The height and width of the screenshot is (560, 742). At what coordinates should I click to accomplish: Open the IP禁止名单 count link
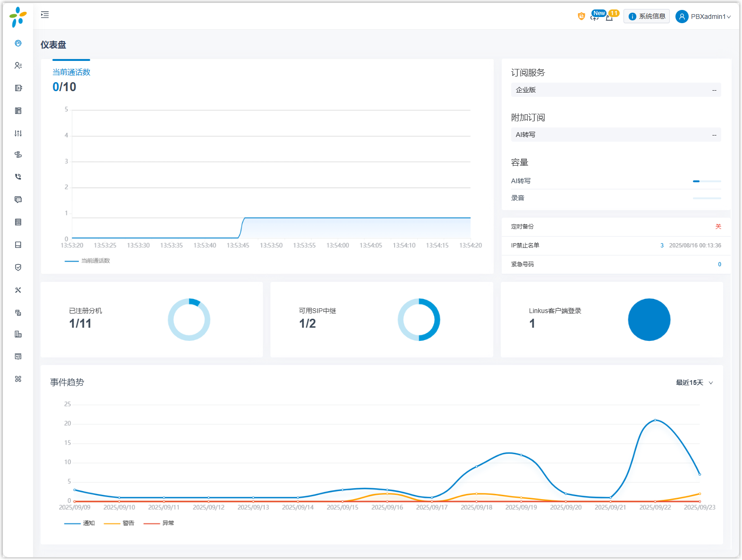point(662,246)
